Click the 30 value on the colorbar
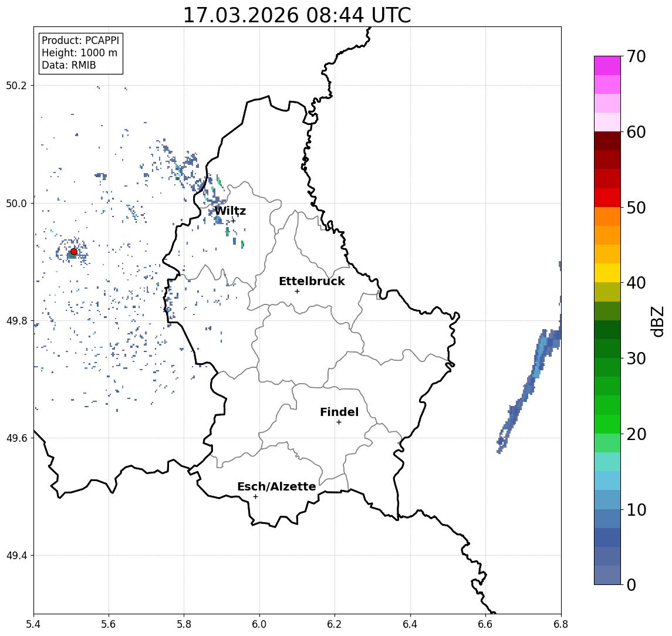The width and height of the screenshot is (672, 636). tap(636, 358)
